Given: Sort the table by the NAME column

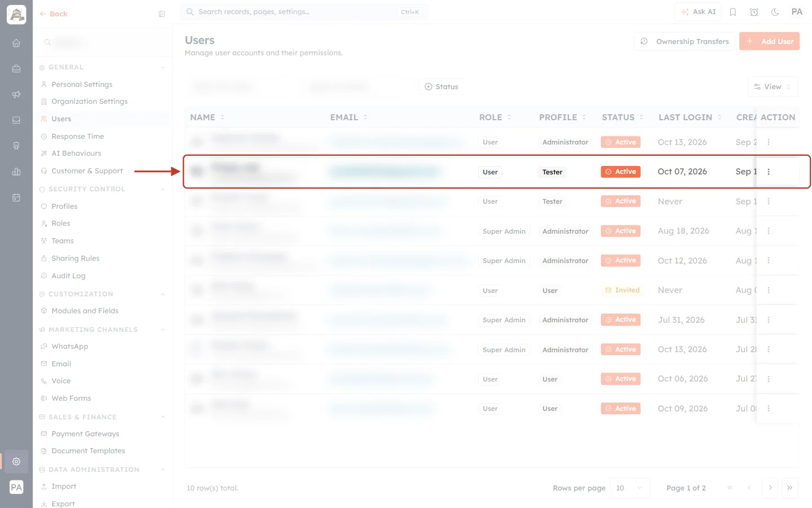Looking at the screenshot, I should pyautogui.click(x=207, y=117).
